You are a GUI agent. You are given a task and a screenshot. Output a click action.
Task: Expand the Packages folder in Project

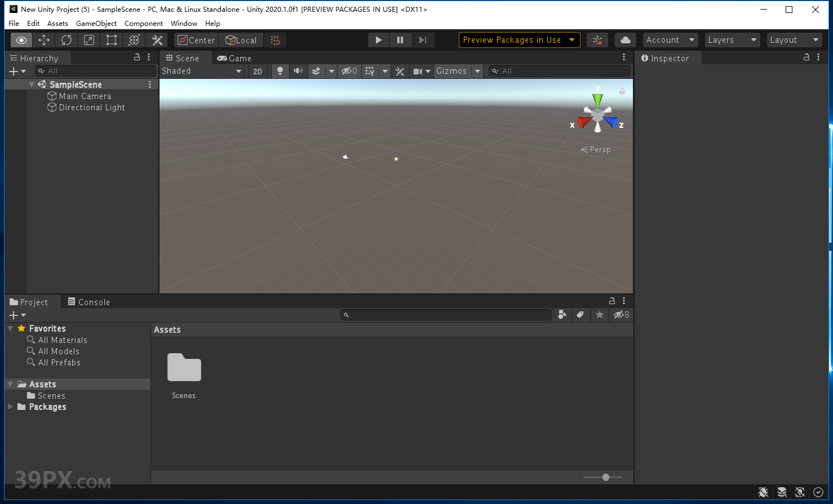point(10,407)
